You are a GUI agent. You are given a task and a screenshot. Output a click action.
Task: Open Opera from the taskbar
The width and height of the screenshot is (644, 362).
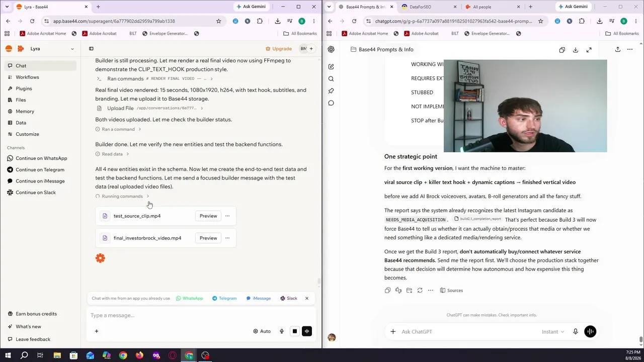click(x=173, y=355)
